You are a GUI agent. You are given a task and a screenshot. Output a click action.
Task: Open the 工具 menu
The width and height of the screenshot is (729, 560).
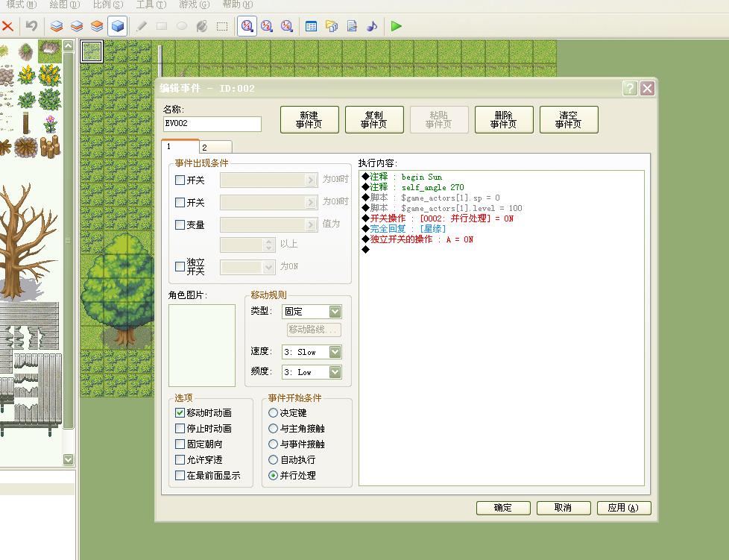point(151,4)
